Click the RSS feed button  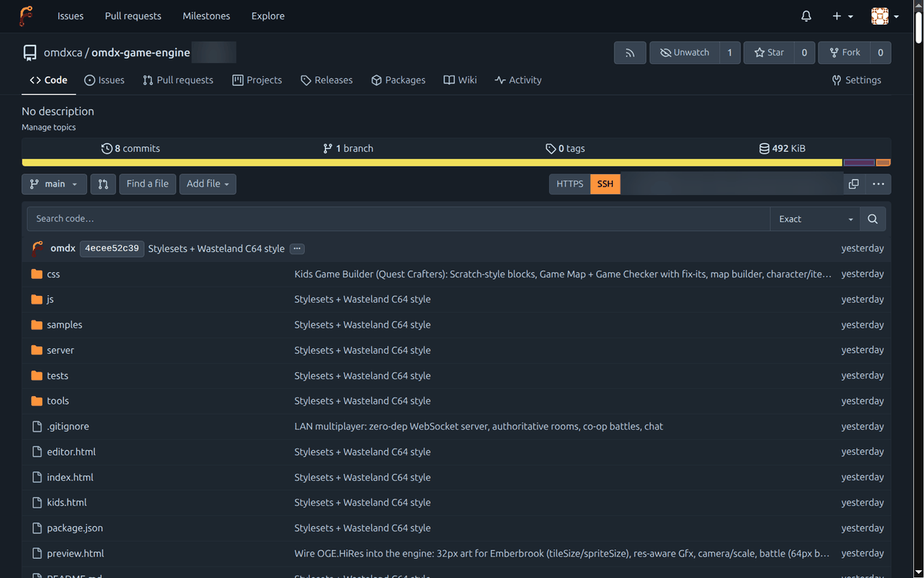click(x=630, y=52)
